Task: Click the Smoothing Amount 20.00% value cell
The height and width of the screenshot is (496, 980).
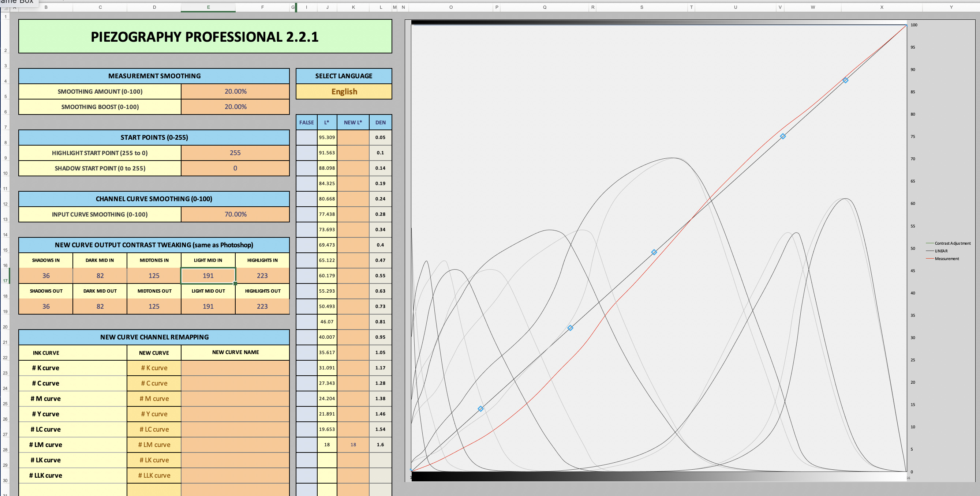Action: point(235,92)
